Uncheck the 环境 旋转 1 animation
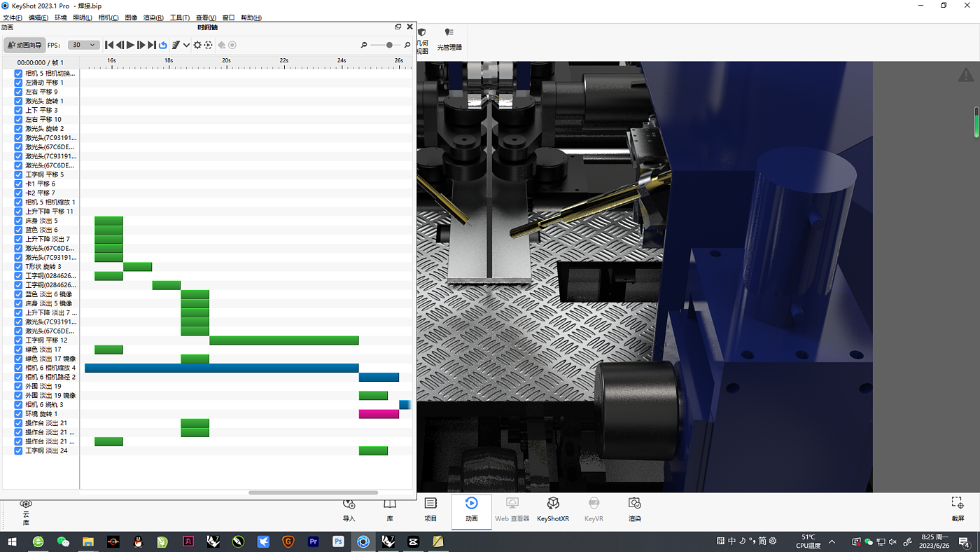Viewport: 980px width, 552px height. [x=19, y=414]
